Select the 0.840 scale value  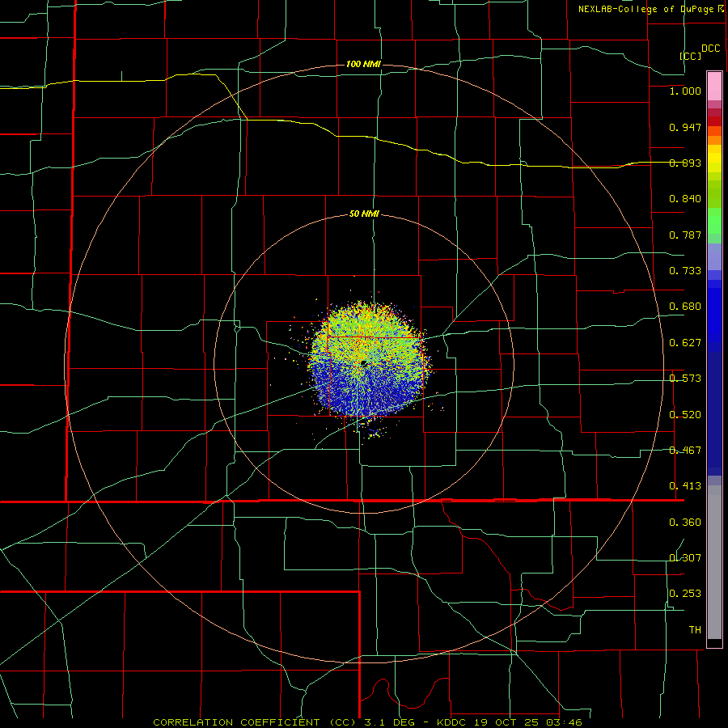(x=685, y=199)
